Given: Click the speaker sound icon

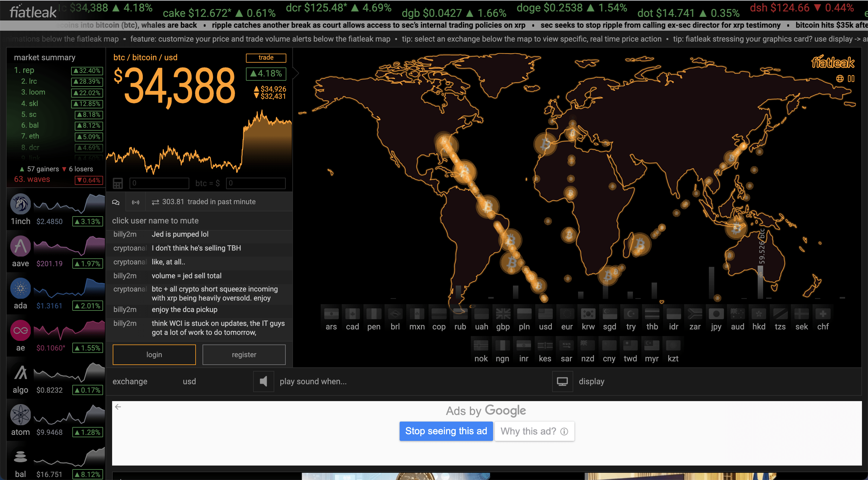Looking at the screenshot, I should pyautogui.click(x=263, y=381).
